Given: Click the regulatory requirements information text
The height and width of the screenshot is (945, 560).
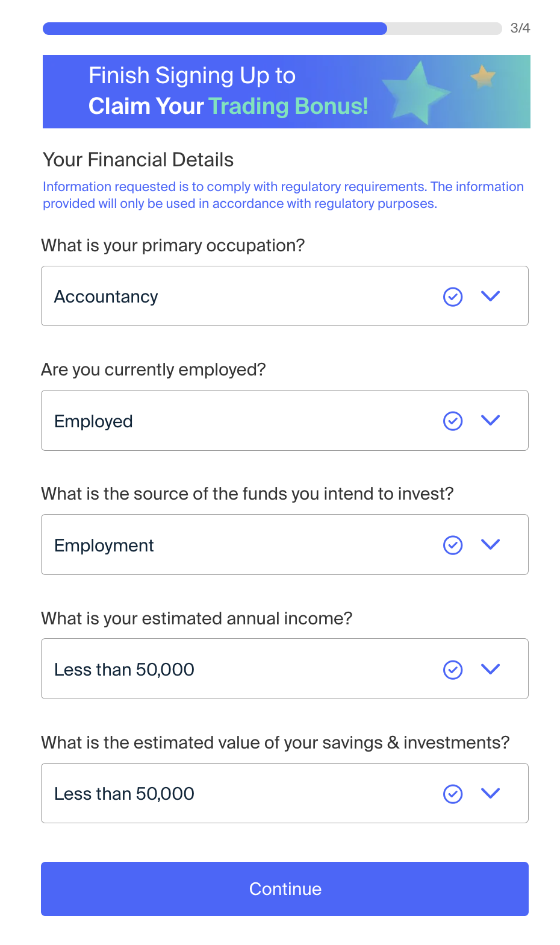Looking at the screenshot, I should coord(283,195).
